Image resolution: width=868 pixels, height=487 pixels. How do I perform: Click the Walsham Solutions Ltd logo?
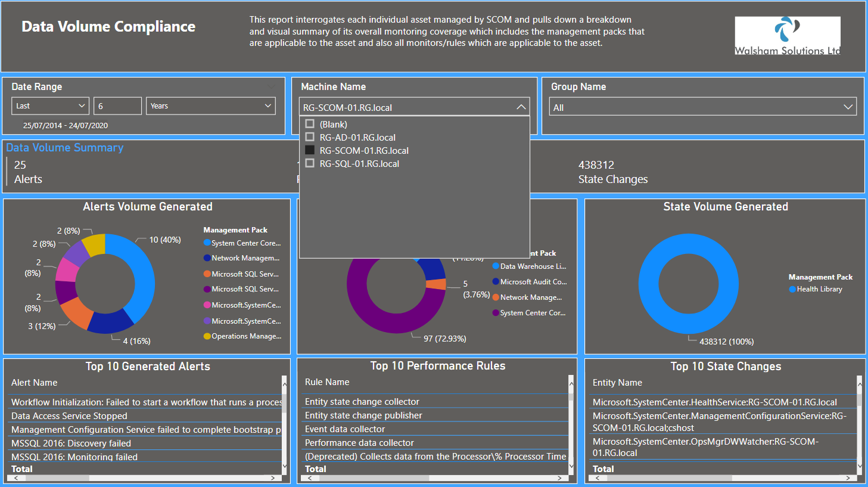point(787,36)
